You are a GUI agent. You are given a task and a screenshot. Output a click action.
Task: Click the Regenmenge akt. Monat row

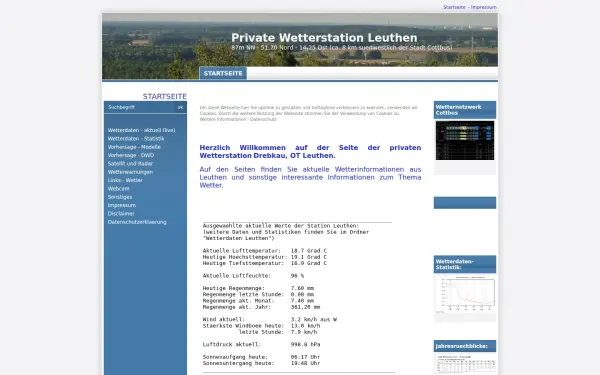coord(258,301)
